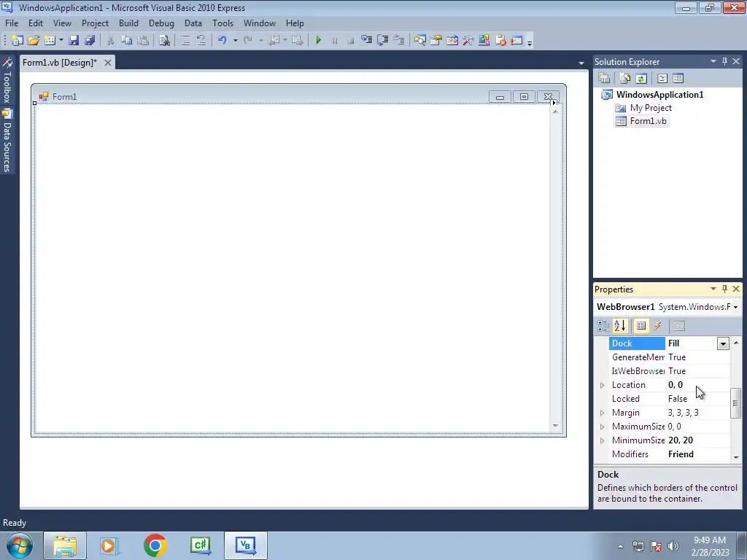Click the Cut scissors icon
Screen dimensions: 747x560
click(110, 41)
